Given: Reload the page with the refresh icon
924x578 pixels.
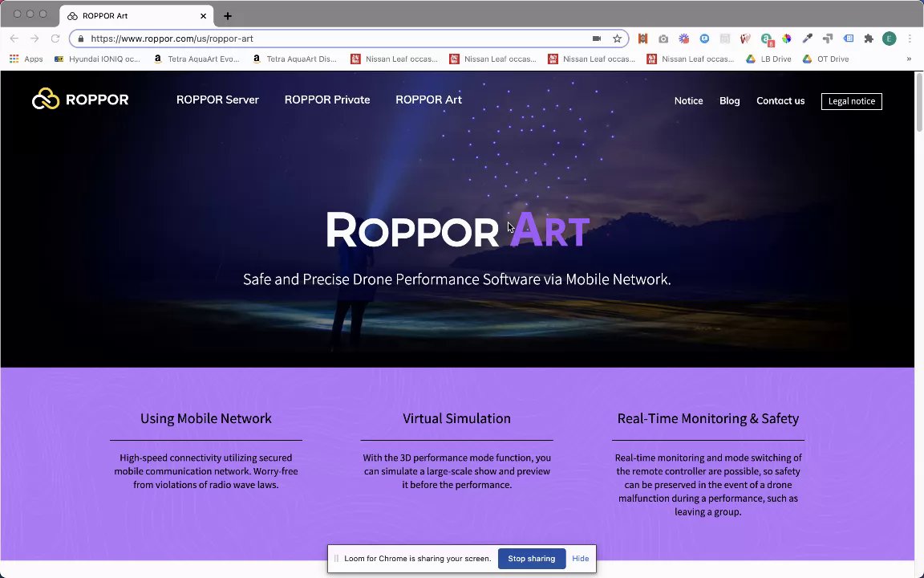Looking at the screenshot, I should click(55, 39).
